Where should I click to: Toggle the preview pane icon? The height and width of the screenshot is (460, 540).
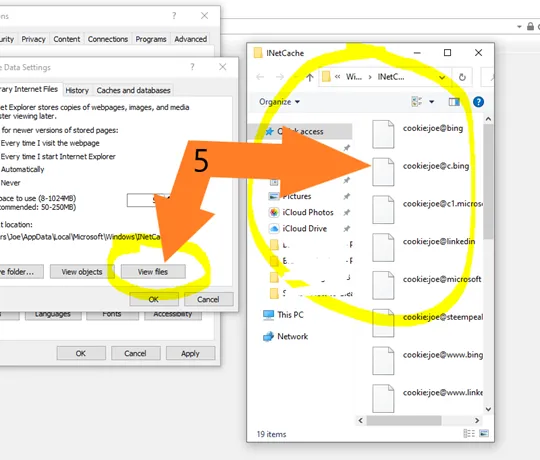454,102
